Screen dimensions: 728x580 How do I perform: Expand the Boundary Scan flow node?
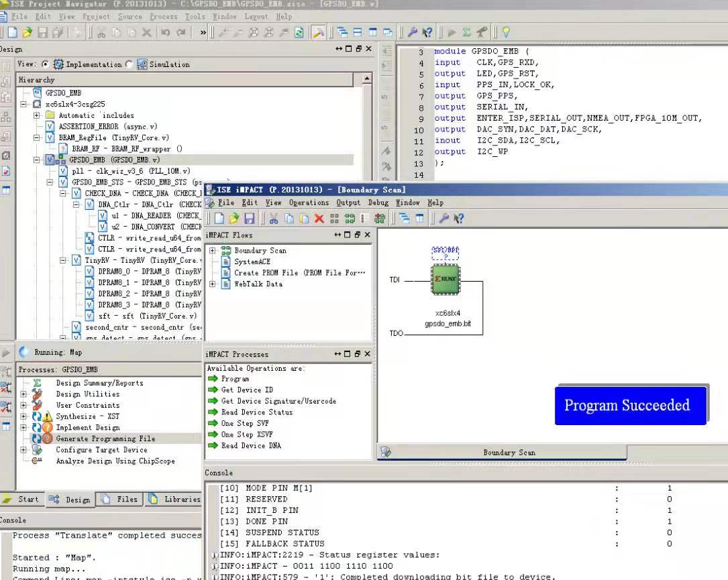213,251
